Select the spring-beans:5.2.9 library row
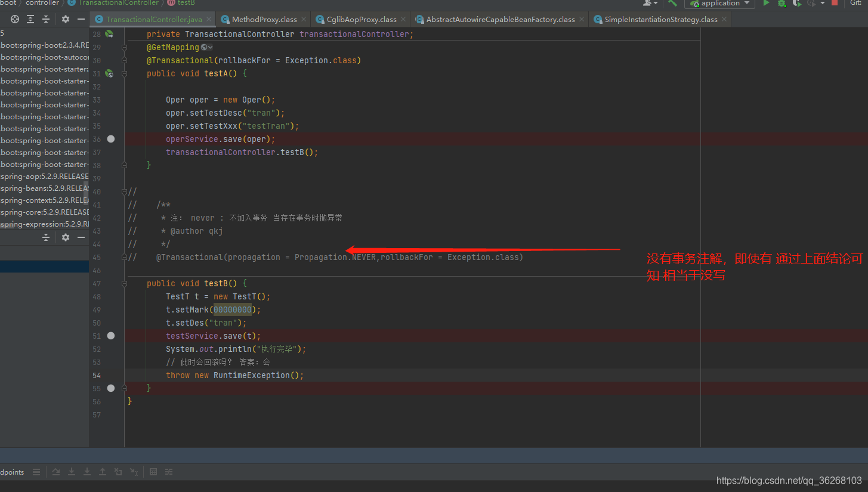The image size is (868, 492). click(x=44, y=188)
